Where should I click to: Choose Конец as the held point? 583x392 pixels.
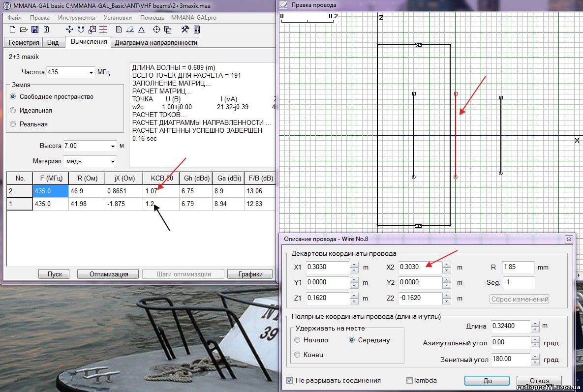point(297,355)
